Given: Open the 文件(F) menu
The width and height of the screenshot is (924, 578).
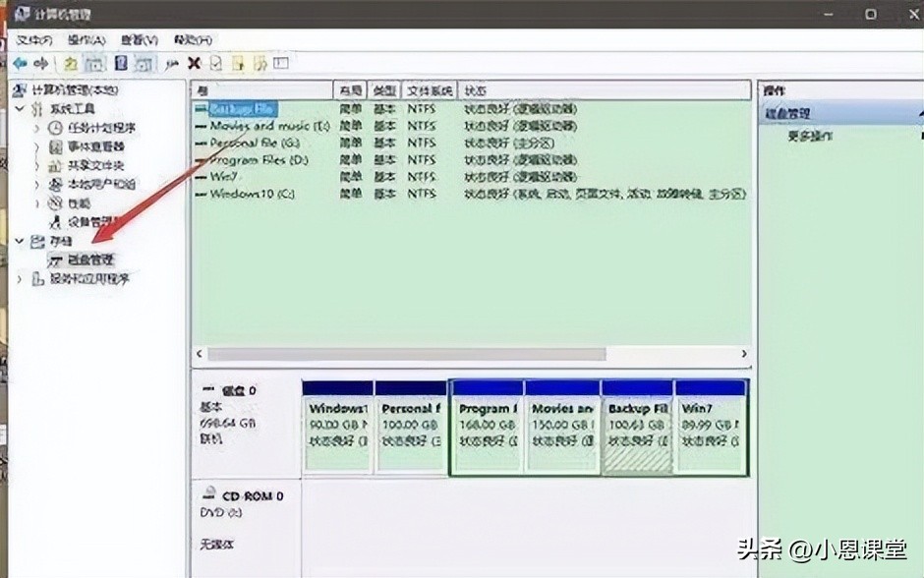Looking at the screenshot, I should pyautogui.click(x=34, y=40).
